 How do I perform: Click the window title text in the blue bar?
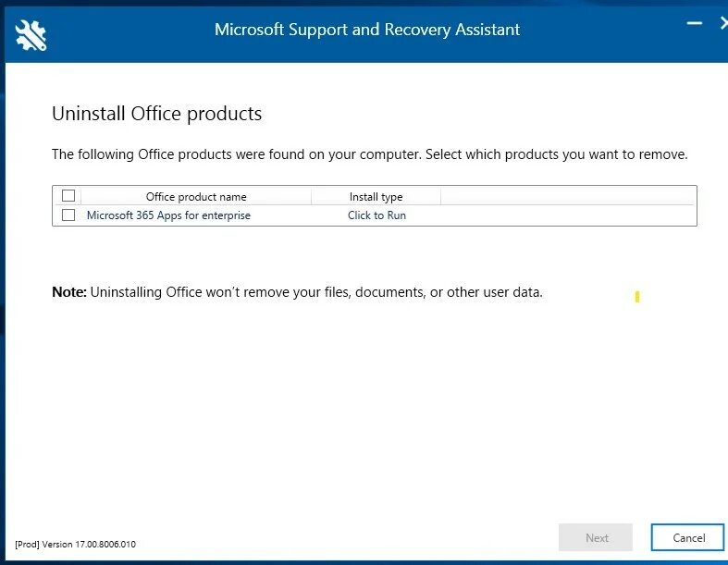click(367, 30)
